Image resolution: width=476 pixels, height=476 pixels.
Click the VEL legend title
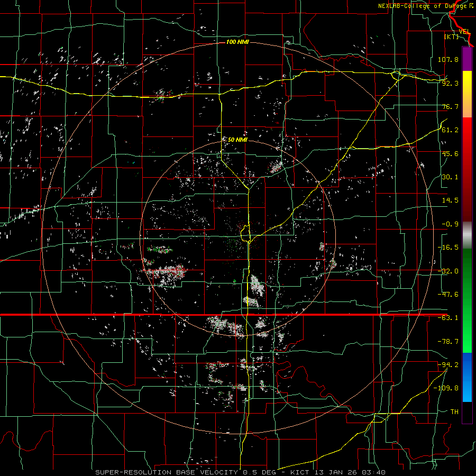[x=464, y=32]
